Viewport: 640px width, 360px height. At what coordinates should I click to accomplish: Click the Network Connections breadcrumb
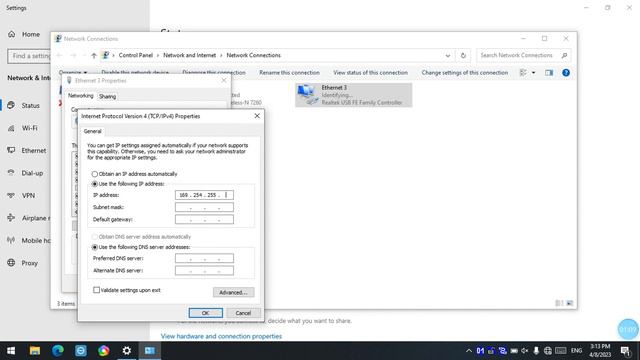click(253, 55)
